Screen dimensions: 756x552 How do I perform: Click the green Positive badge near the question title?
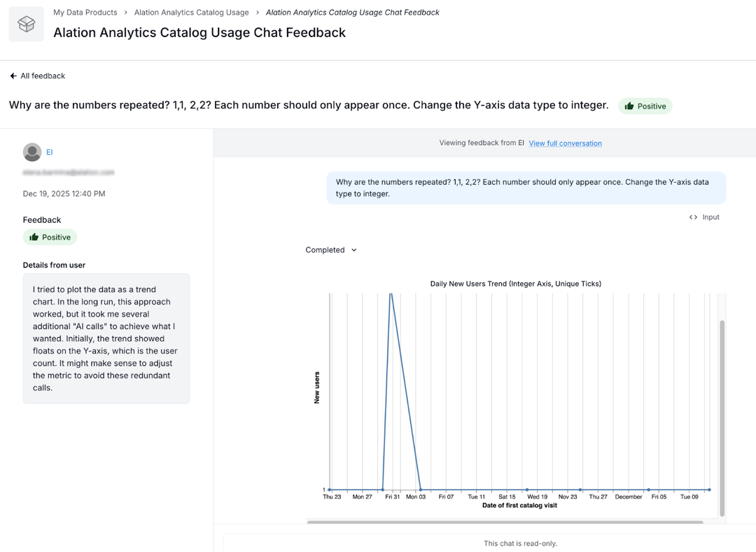tap(645, 106)
